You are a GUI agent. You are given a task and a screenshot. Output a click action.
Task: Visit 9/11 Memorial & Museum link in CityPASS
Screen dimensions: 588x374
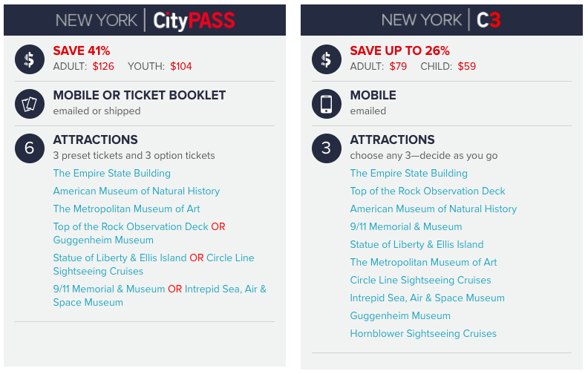[x=108, y=289]
